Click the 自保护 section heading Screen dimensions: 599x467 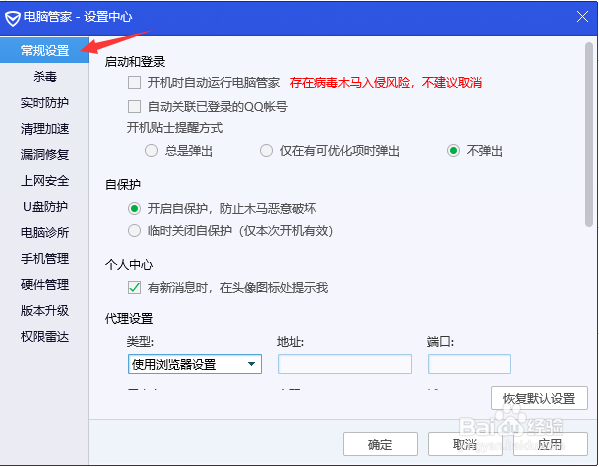click(123, 185)
